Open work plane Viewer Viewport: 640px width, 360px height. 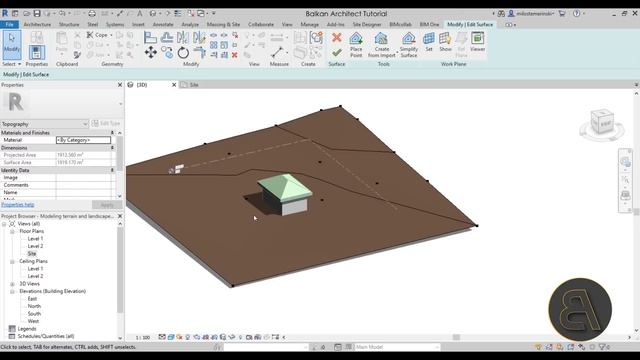pyautogui.click(x=477, y=42)
